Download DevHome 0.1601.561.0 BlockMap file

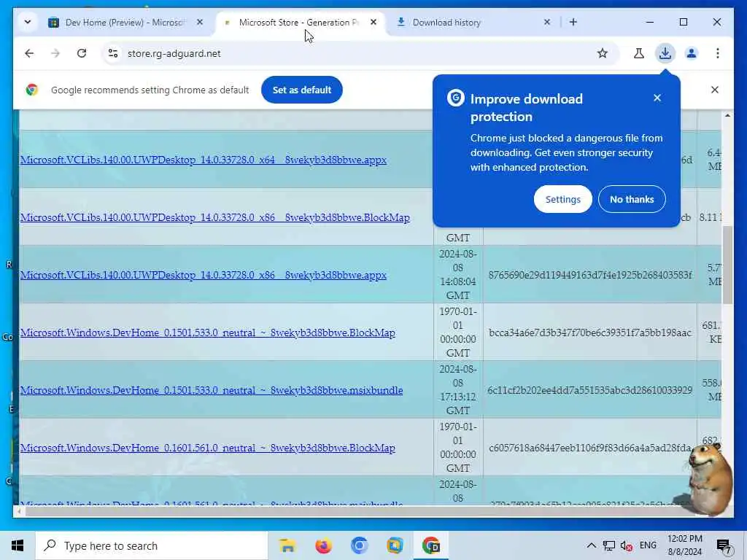[208, 448]
